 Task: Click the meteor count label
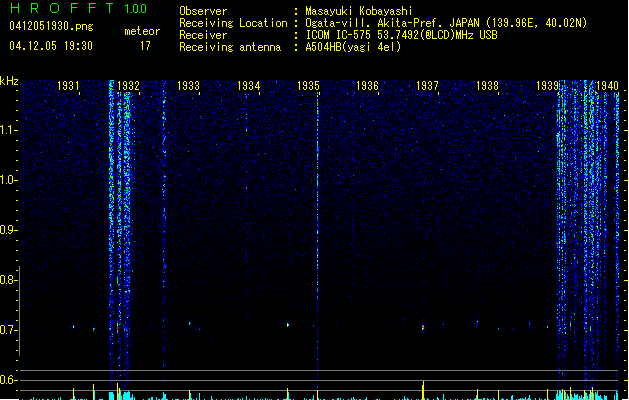click(142, 31)
